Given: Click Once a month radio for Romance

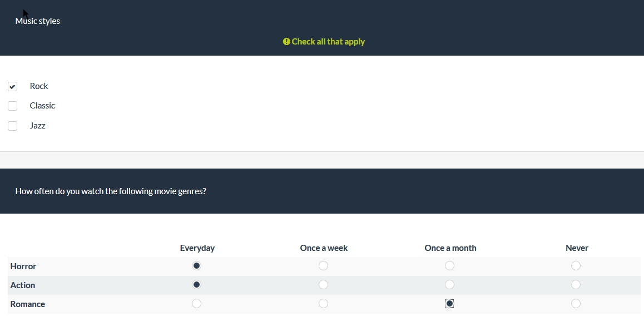Looking at the screenshot, I should pyautogui.click(x=449, y=304).
